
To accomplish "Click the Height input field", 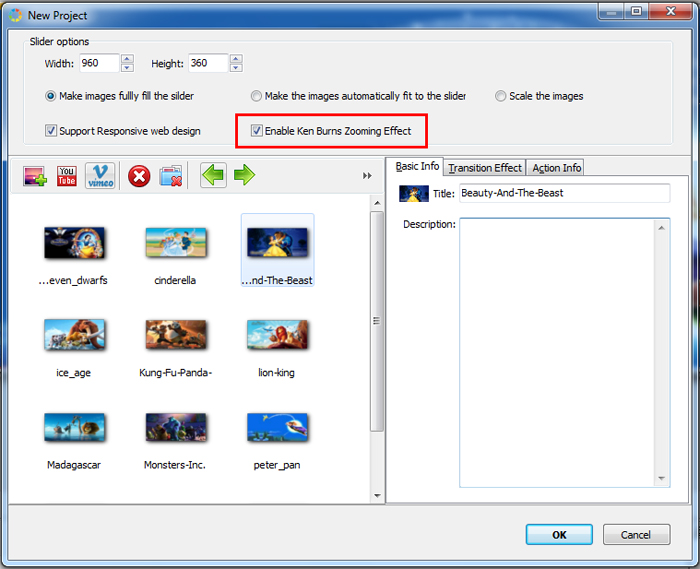I will pos(208,63).
